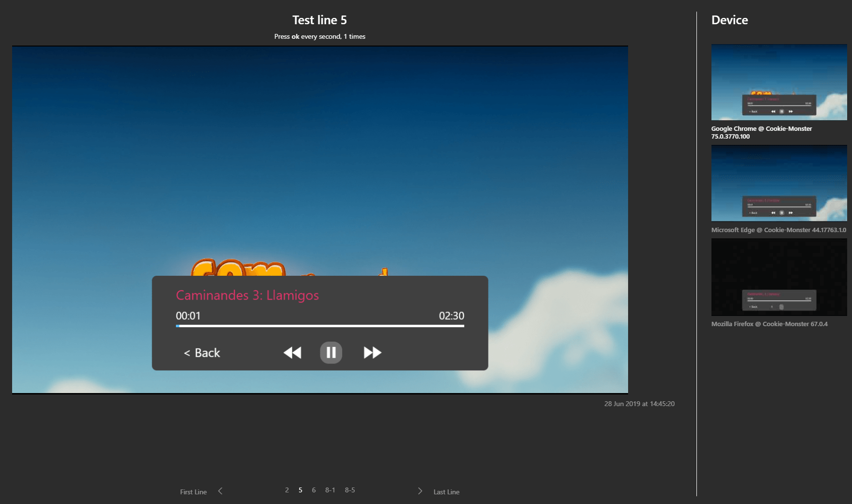Screen dimensions: 852x504
Task: Click the Google Chrome @ Cookie-Monster device label
Action: click(761, 133)
